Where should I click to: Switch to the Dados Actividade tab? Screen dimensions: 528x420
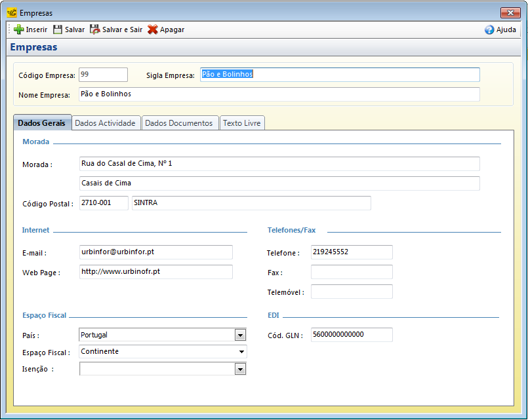(105, 123)
